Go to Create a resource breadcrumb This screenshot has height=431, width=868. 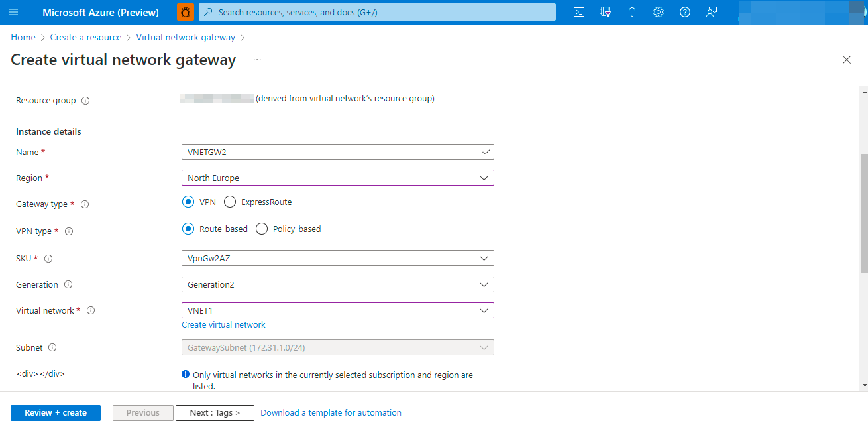(x=86, y=38)
